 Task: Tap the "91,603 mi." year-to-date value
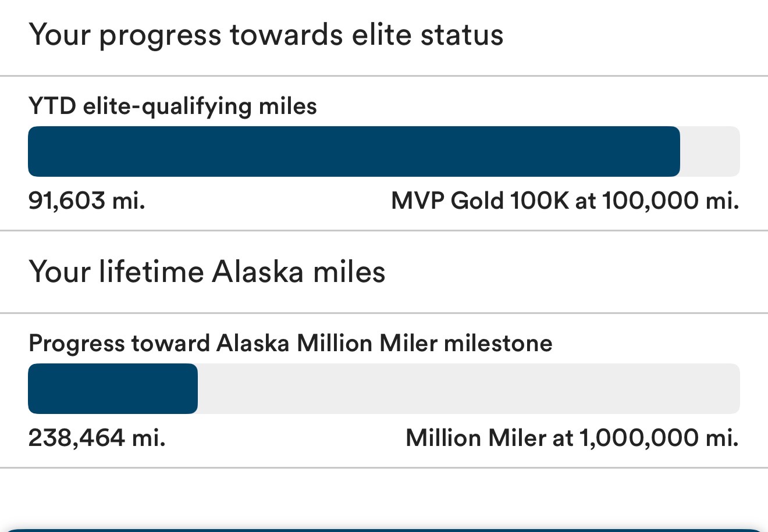[87, 201]
